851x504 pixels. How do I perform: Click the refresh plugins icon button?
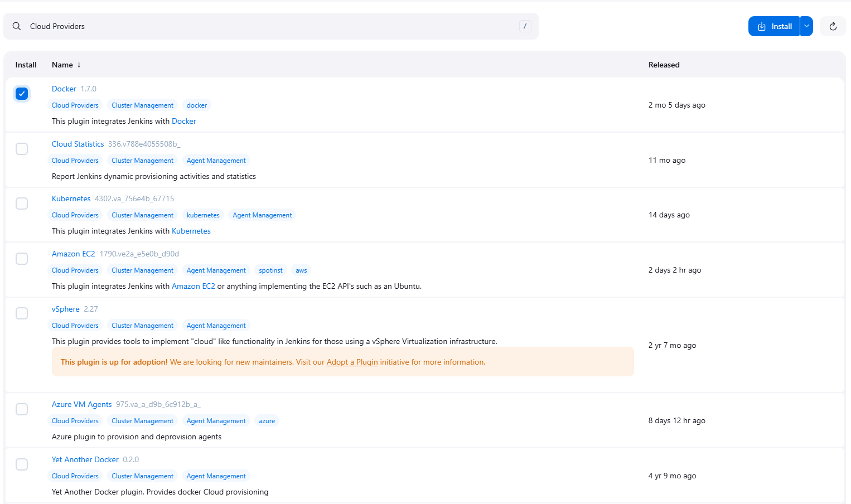(x=833, y=26)
